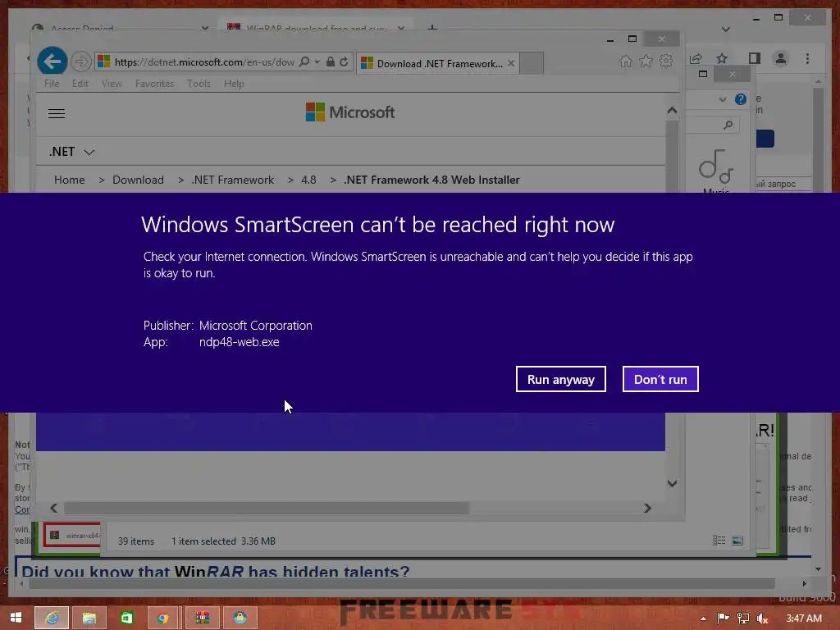Open the File menu in Internet Explorer
The width and height of the screenshot is (840, 630).
click(x=52, y=84)
